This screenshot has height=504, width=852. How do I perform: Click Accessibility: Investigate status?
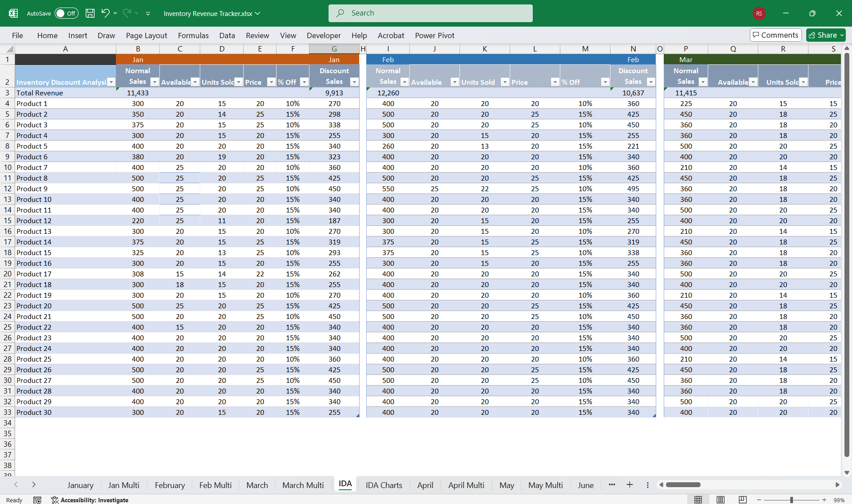tap(90, 500)
